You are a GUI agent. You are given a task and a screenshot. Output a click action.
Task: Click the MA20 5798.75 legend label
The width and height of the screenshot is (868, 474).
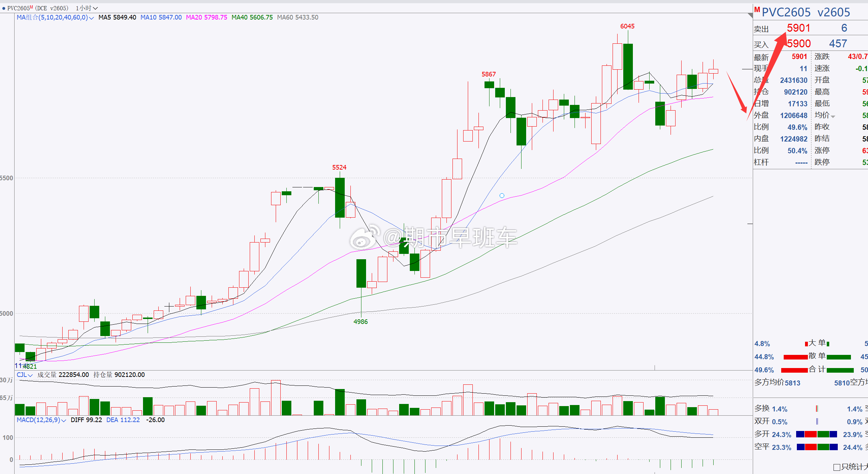[206, 17]
